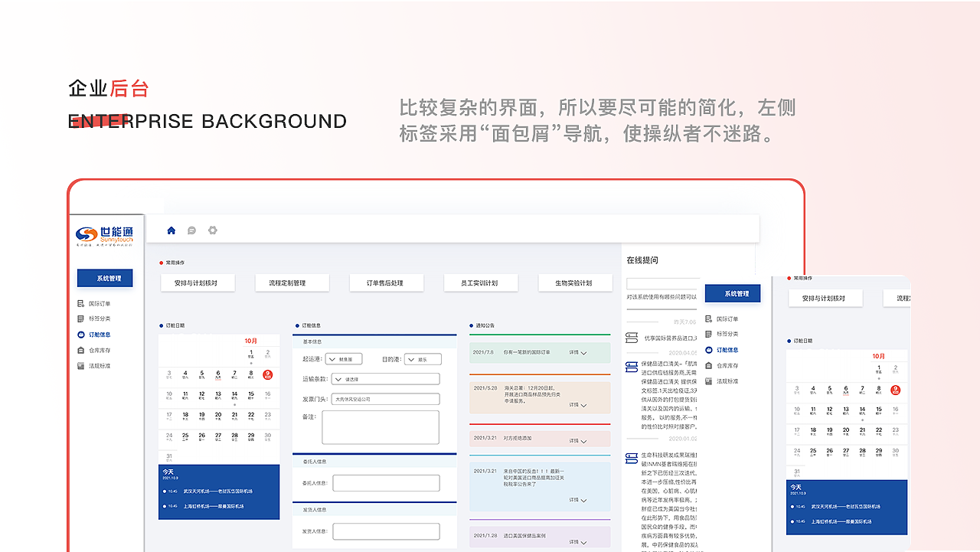Click 订舱信息 icon in main left sidebar
This screenshot has height=552, width=980.
81,335
